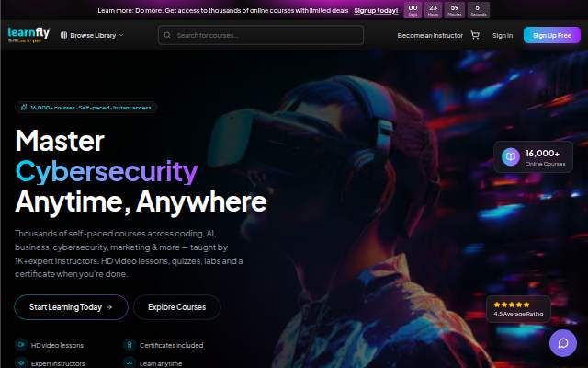Click the countdown Minutes box
This screenshot has height=368, width=588.
[x=455, y=10]
